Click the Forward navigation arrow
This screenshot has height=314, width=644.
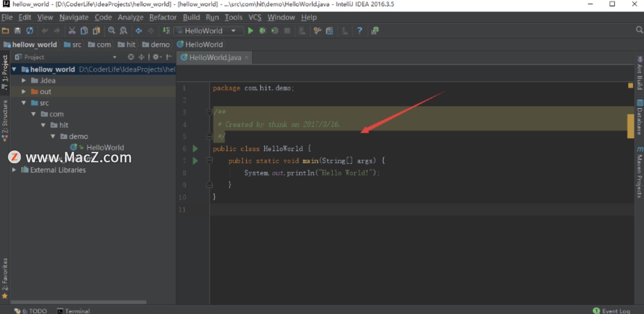pyautogui.click(x=151, y=31)
